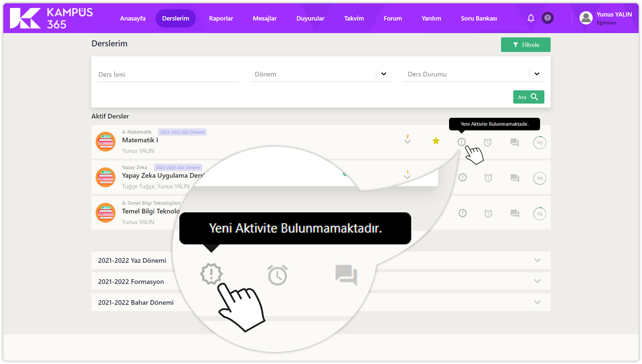Expand the 2021-2022 Formasyon section
642x364 pixels.
click(537, 281)
